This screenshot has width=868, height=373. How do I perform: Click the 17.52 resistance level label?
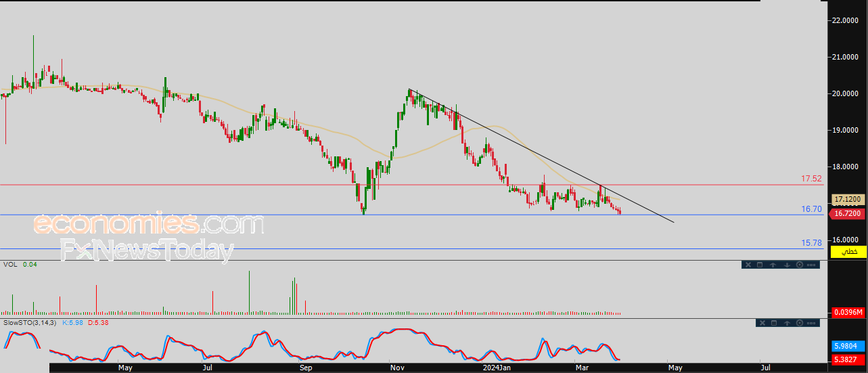coord(811,179)
